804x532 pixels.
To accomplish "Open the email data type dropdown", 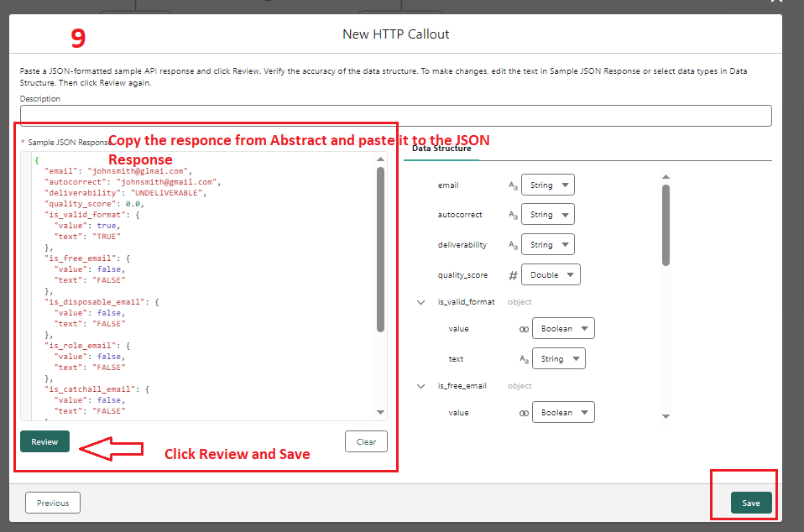I will click(547, 185).
